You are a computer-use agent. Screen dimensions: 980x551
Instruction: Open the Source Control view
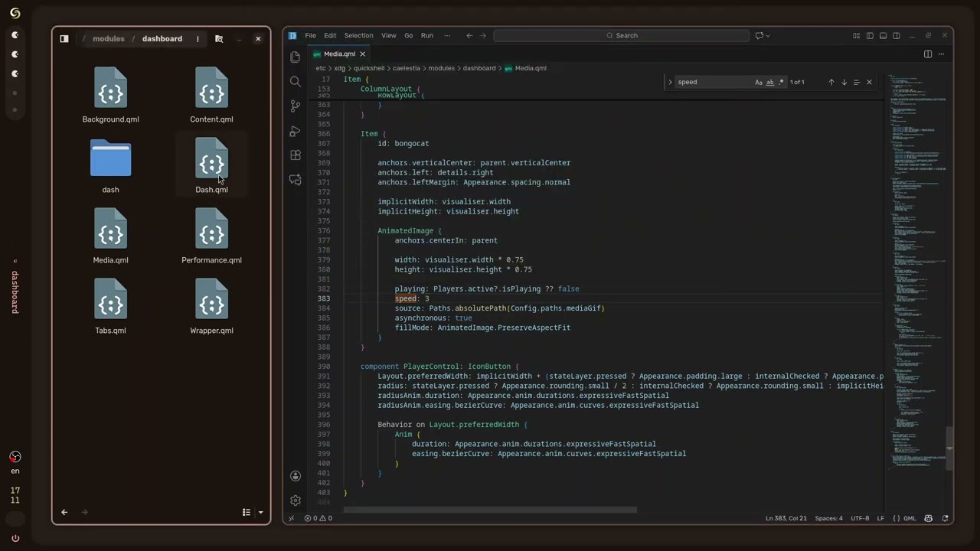(x=296, y=106)
